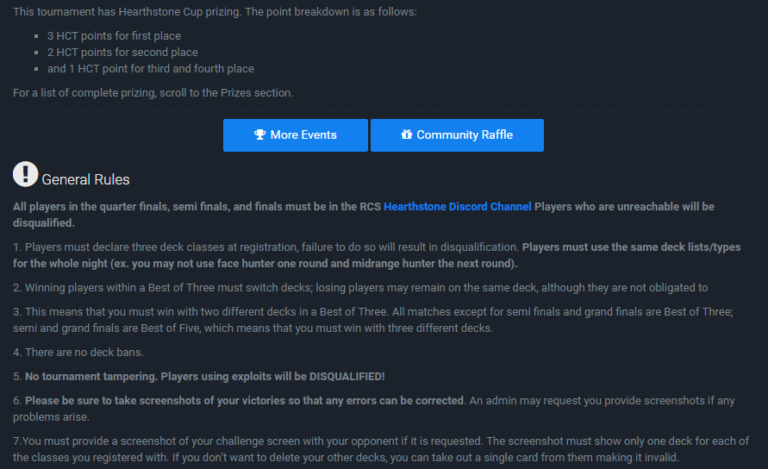
Task: Click the exclamation mark icon beside General Rules
Action: [x=25, y=174]
